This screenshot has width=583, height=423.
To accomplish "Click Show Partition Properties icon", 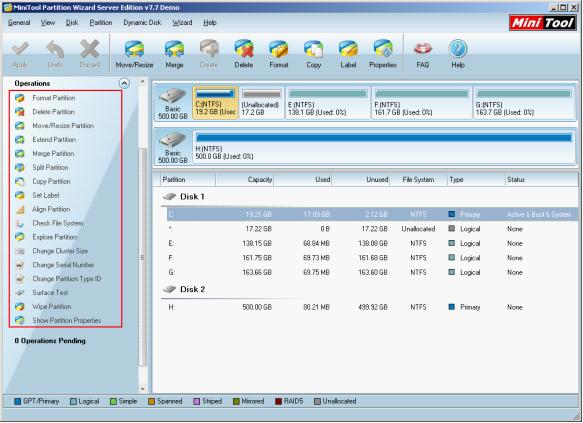I will (20, 320).
